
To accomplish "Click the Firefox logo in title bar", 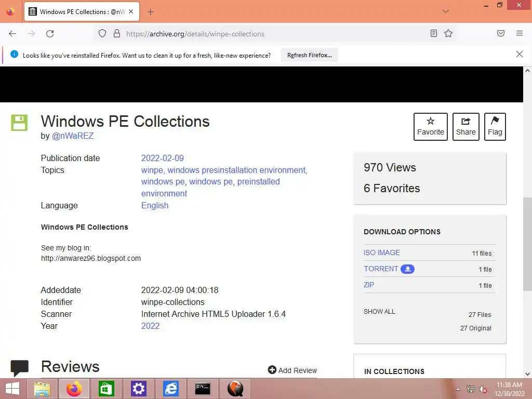I will tap(10, 11).
